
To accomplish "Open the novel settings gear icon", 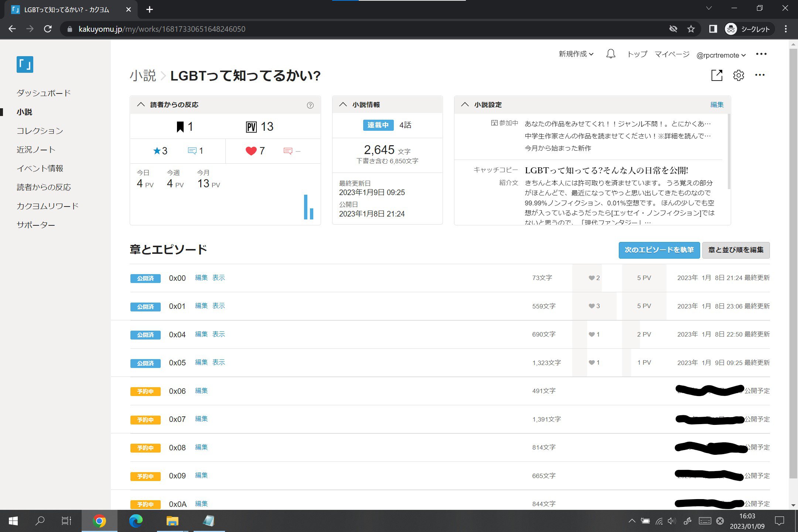I will (738, 75).
